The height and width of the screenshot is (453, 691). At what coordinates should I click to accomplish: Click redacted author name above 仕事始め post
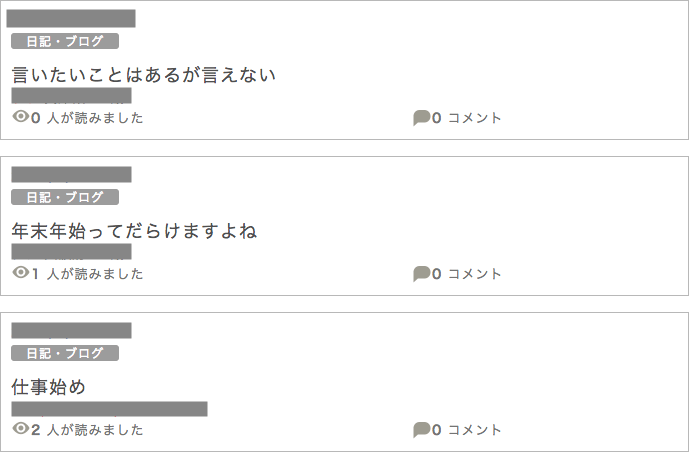71,330
